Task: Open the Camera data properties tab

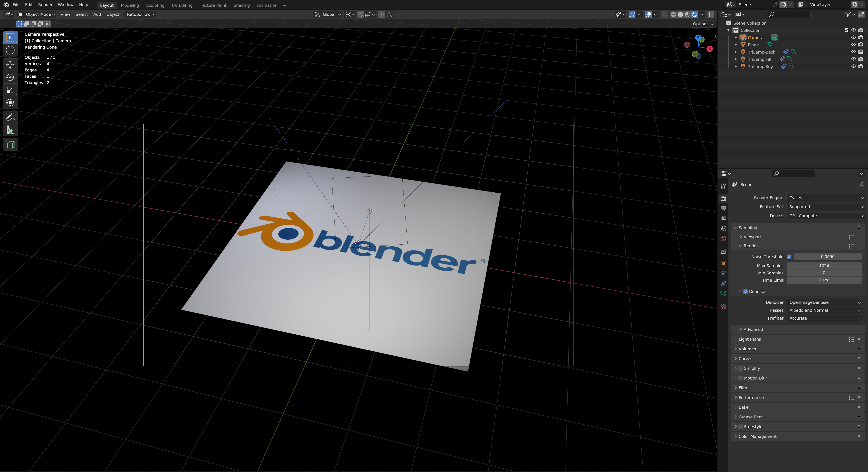Action: tap(723, 294)
